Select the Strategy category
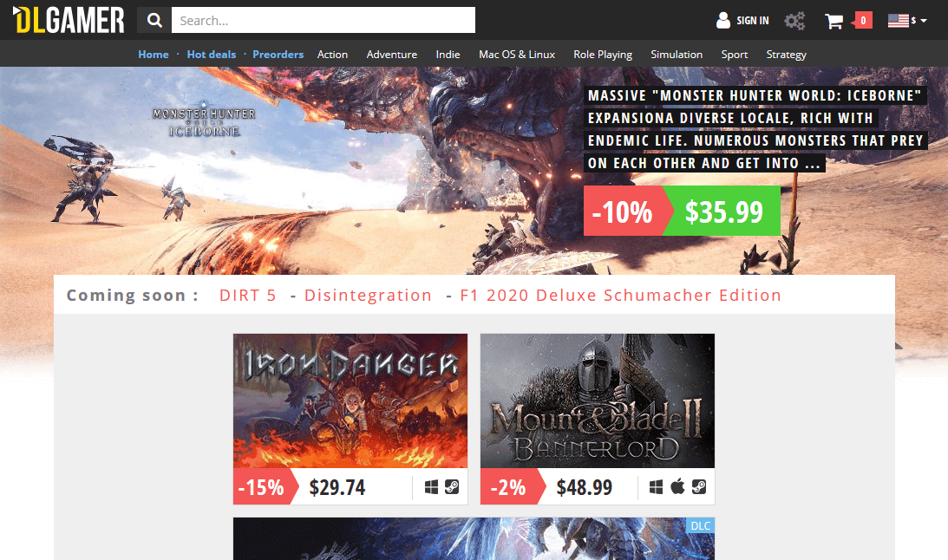Viewport: 948px width, 560px height. pos(786,55)
